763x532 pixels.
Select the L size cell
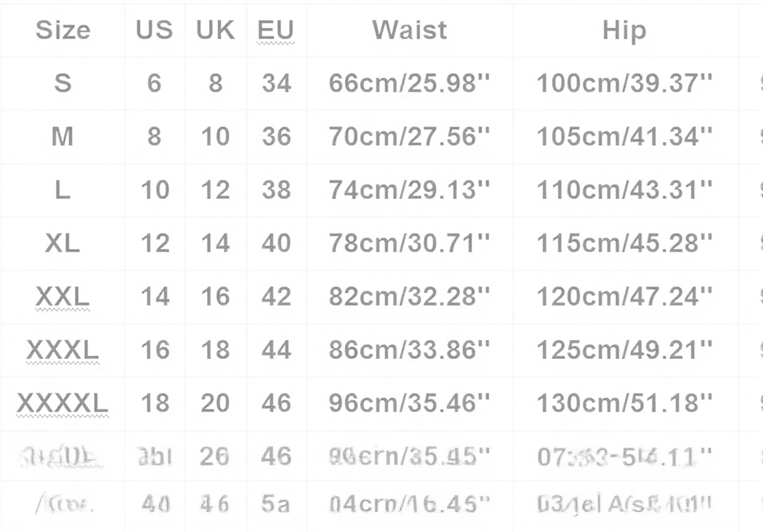[x=63, y=189]
